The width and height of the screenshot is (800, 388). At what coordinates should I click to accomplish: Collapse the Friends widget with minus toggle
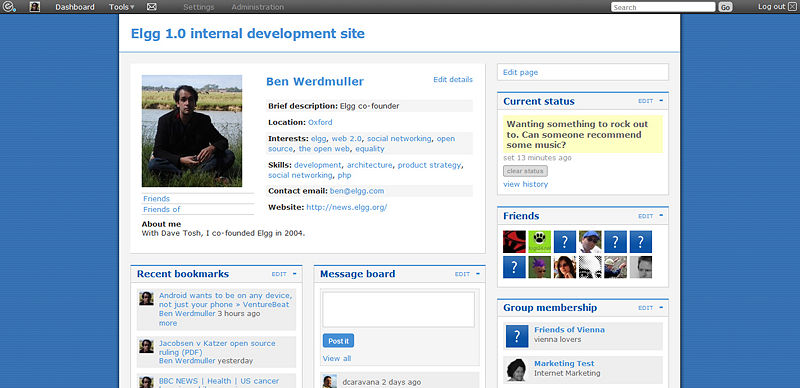pyautogui.click(x=661, y=215)
